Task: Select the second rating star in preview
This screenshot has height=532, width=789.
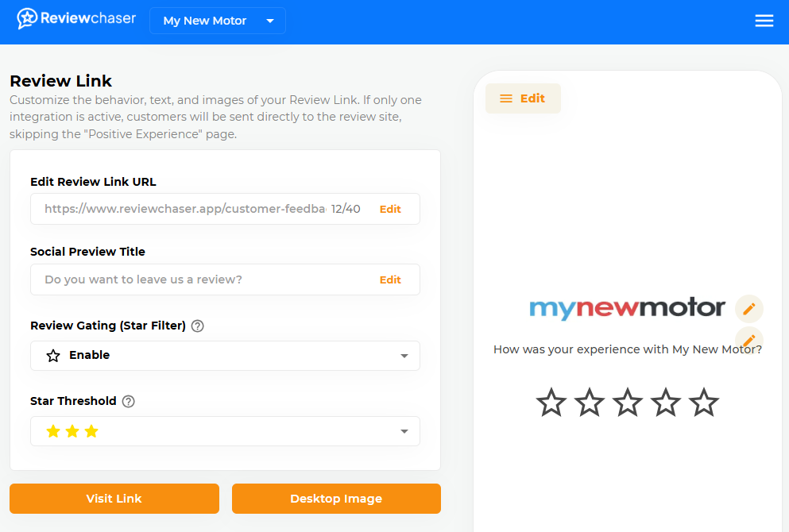Action: coord(590,403)
